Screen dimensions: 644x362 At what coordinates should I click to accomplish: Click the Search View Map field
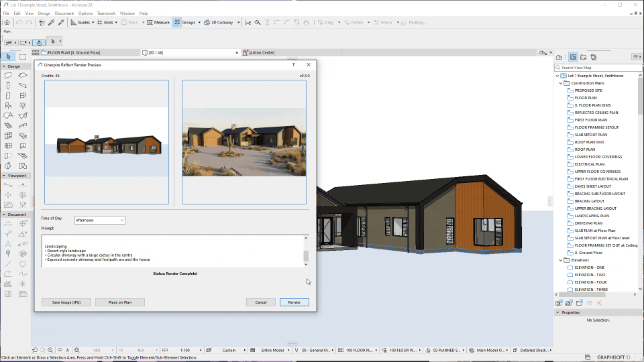click(x=597, y=68)
